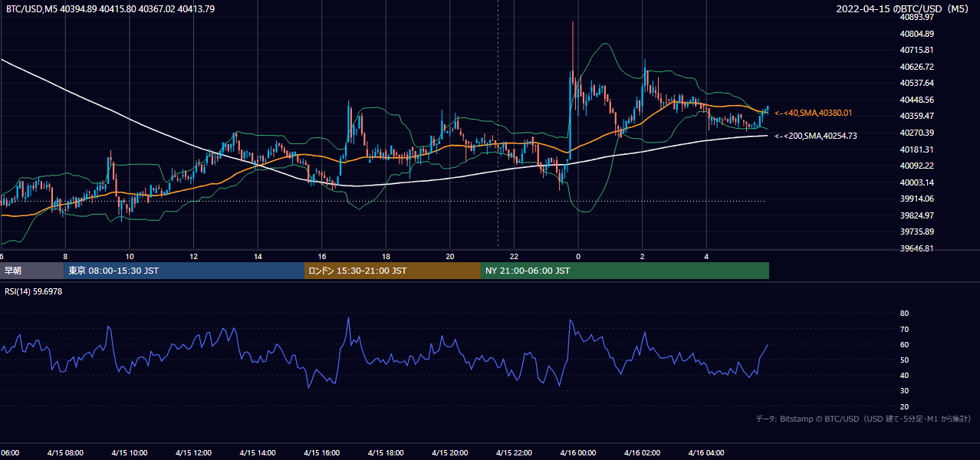The height and width of the screenshot is (460, 980).
Task: Click the RSI(14) 59.6978 indicator label
Action: point(34,291)
